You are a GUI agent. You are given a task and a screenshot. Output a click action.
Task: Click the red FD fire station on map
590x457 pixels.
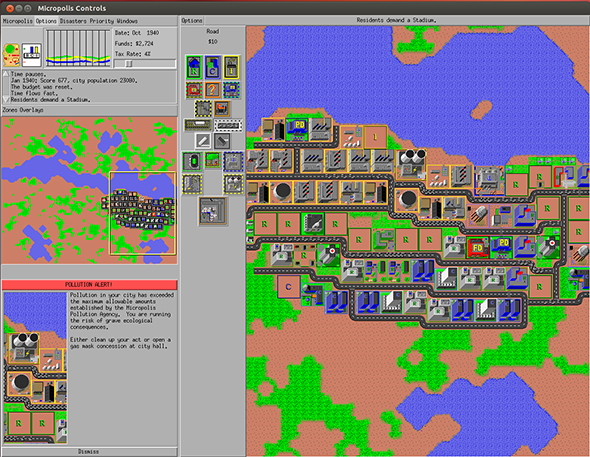(478, 247)
